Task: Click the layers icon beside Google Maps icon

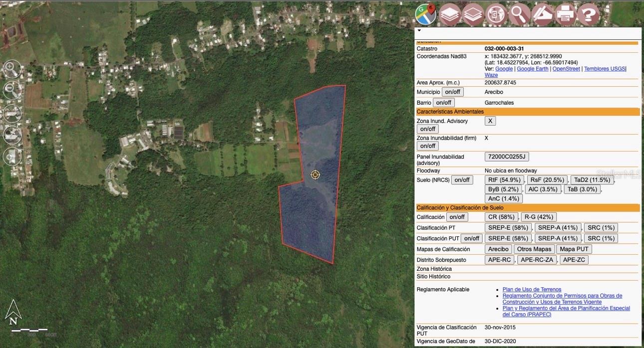Action: coord(450,14)
